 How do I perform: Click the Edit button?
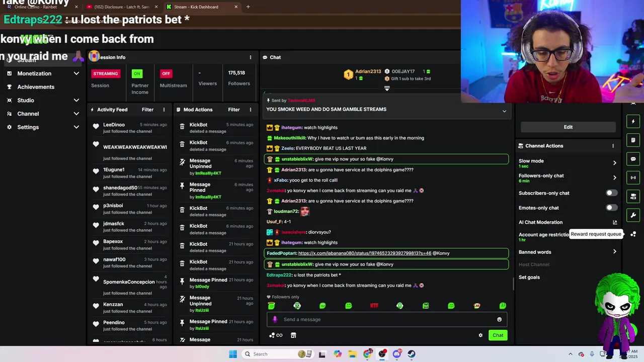click(568, 127)
